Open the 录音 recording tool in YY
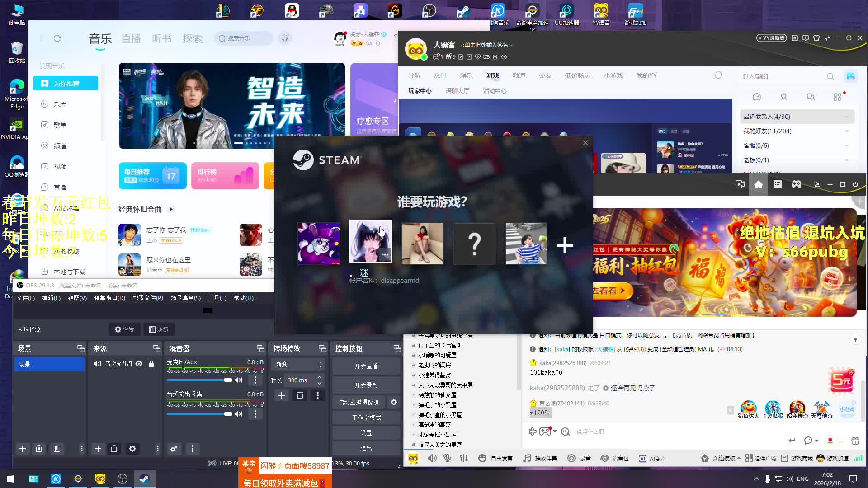868x488 pixels. click(580, 458)
